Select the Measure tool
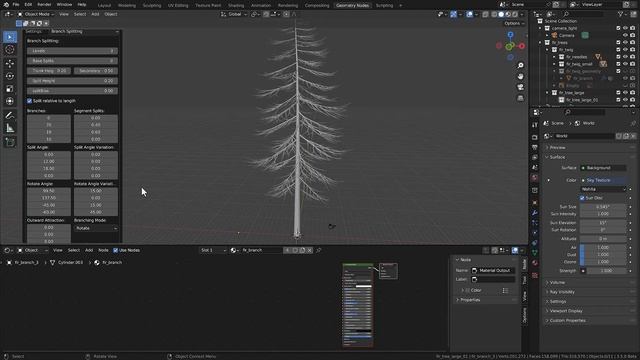This screenshot has width=640, height=360. (x=10, y=128)
